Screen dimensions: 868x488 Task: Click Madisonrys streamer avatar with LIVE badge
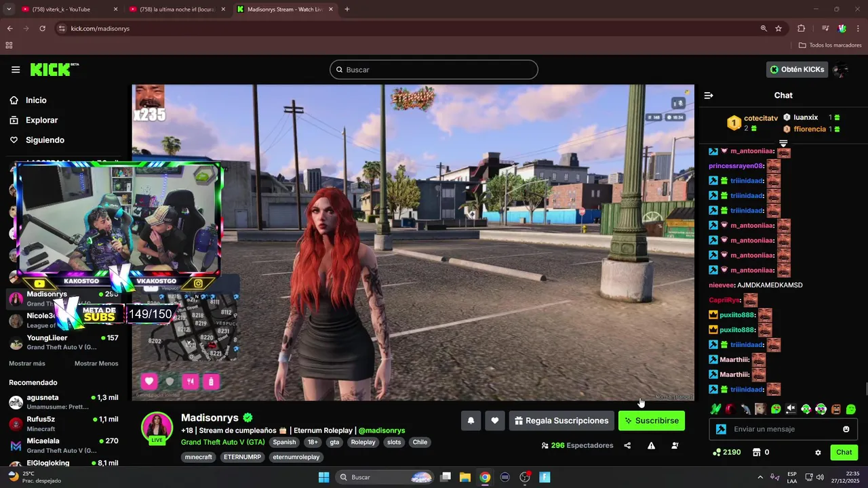pos(157,428)
